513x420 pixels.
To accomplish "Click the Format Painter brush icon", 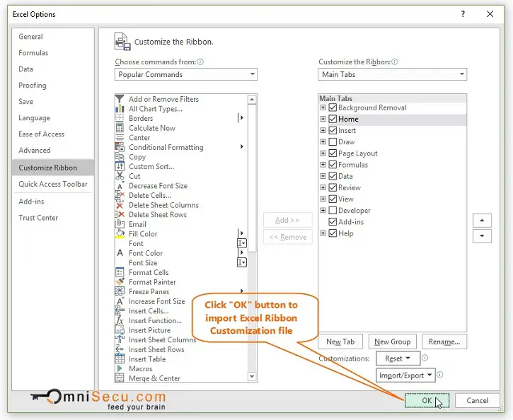I will click(120, 281).
